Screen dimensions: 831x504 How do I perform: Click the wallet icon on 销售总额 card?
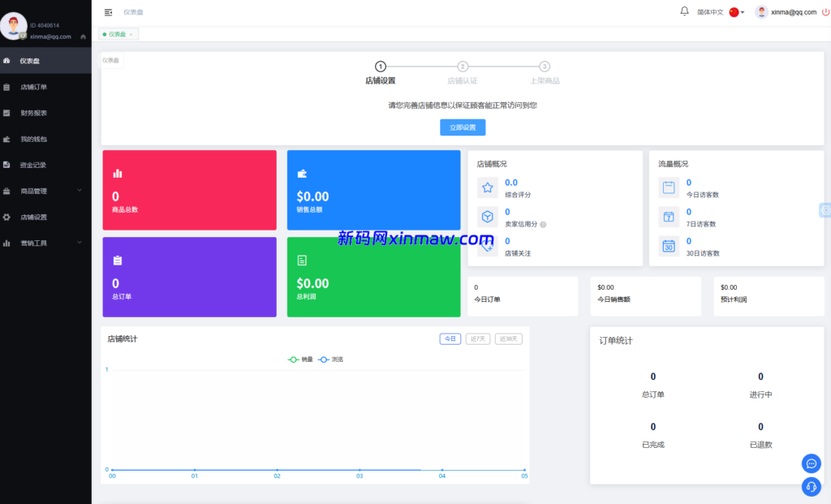[x=302, y=174]
